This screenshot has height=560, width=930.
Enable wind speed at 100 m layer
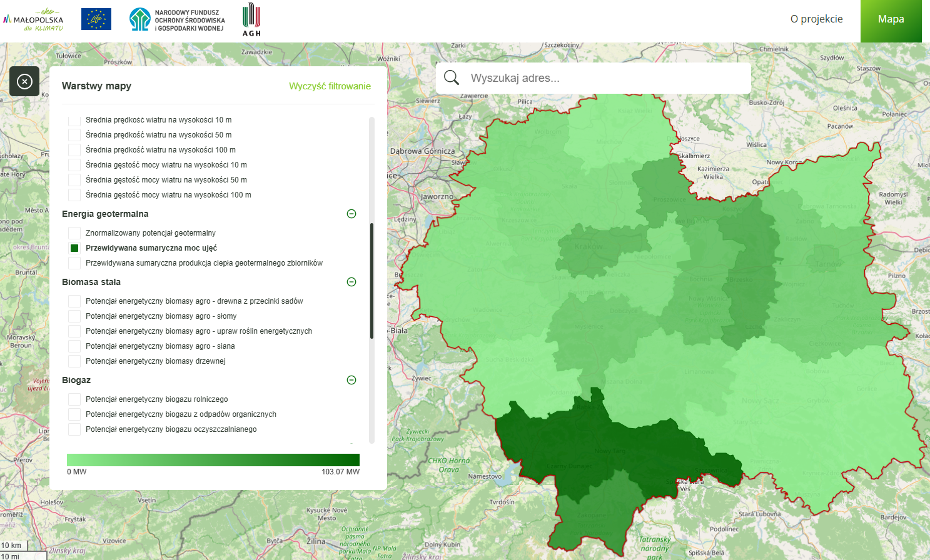tap(74, 150)
